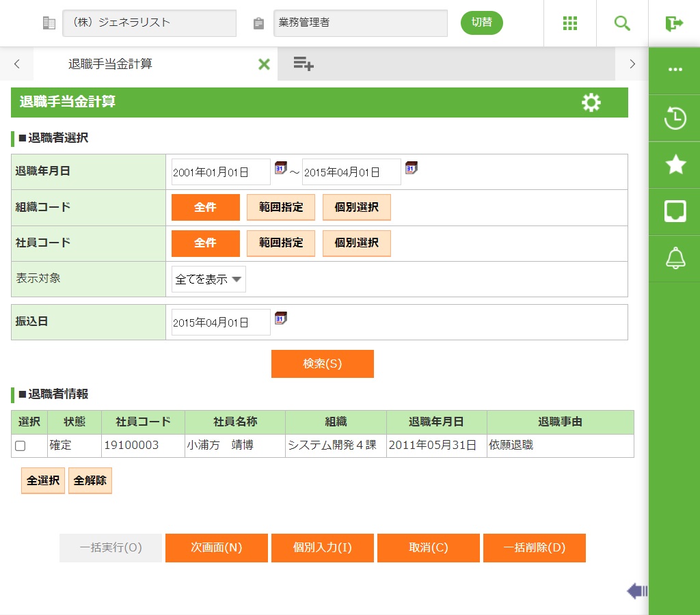The height and width of the screenshot is (615, 700).
Task: Open history clock icon in sidebar
Action: (x=675, y=118)
